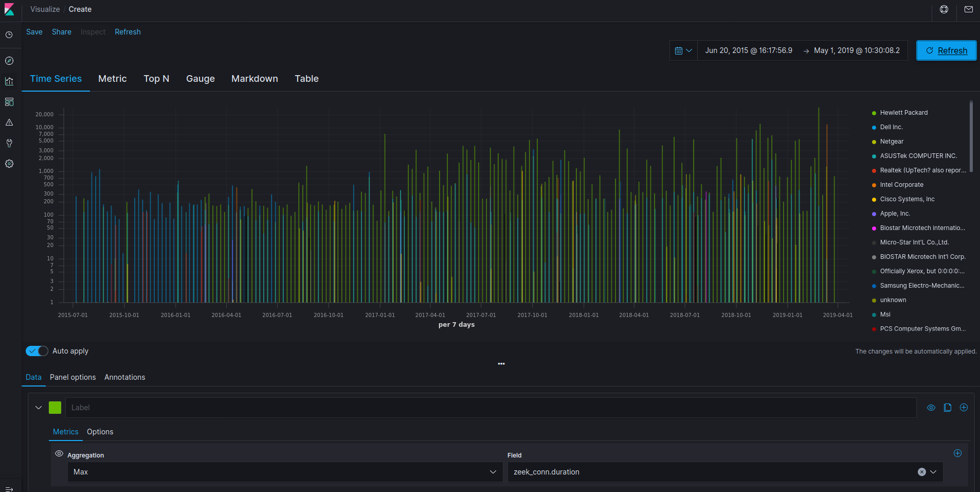Image resolution: width=980 pixels, height=492 pixels.
Task: Toggle series visibility eye icon
Action: pos(931,407)
